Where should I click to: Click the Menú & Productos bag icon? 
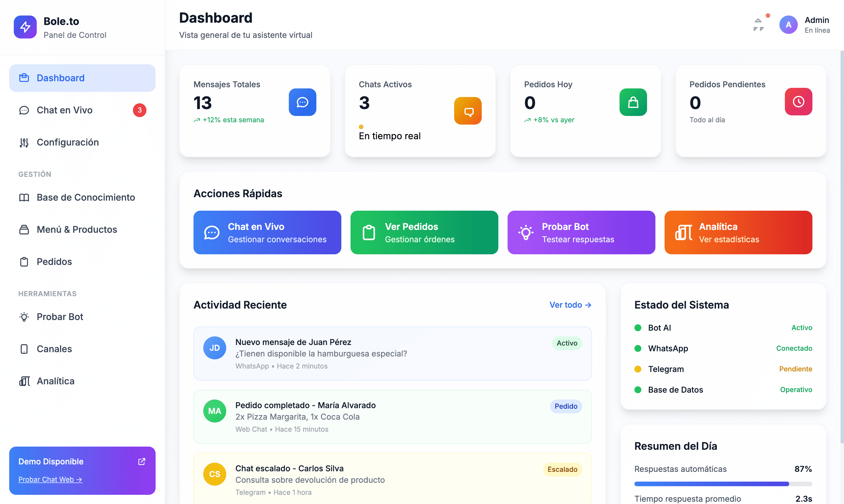(24, 230)
